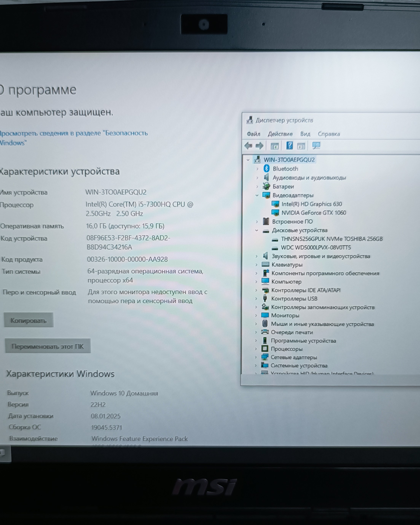Expand the Bluetooth category
The height and width of the screenshot is (525, 420).
[x=257, y=169]
